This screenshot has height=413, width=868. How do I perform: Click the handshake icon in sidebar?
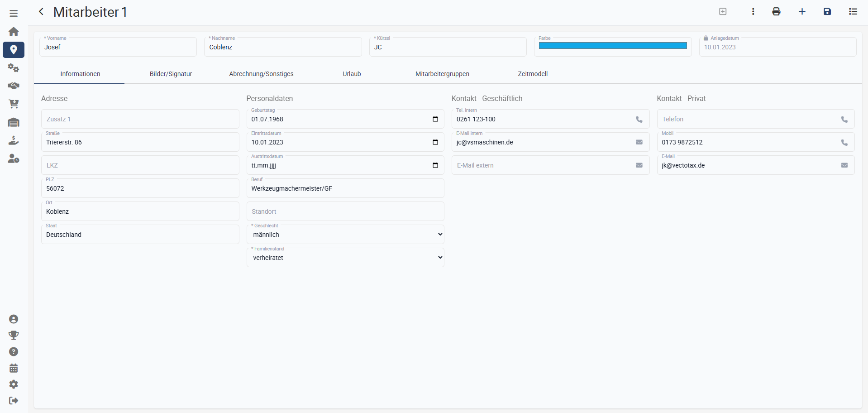14,86
